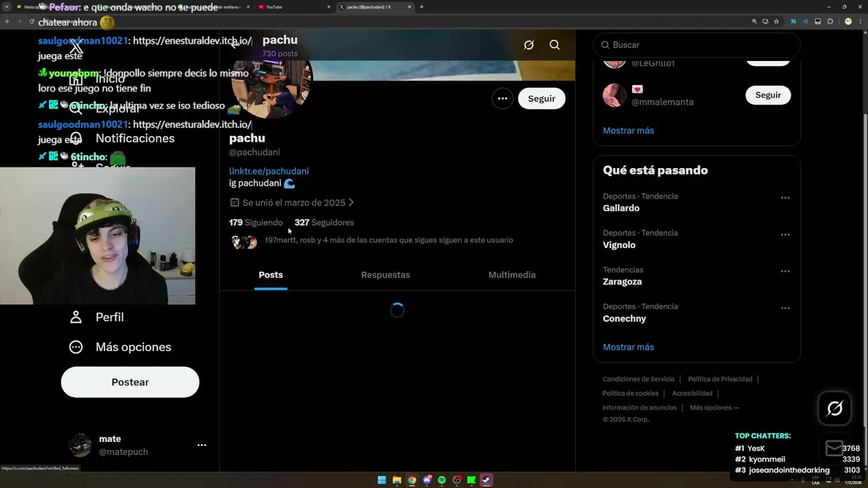Screen dimensions: 868x488
Task: Click the mate account avatar at the bottom left
Action: click(x=80, y=445)
